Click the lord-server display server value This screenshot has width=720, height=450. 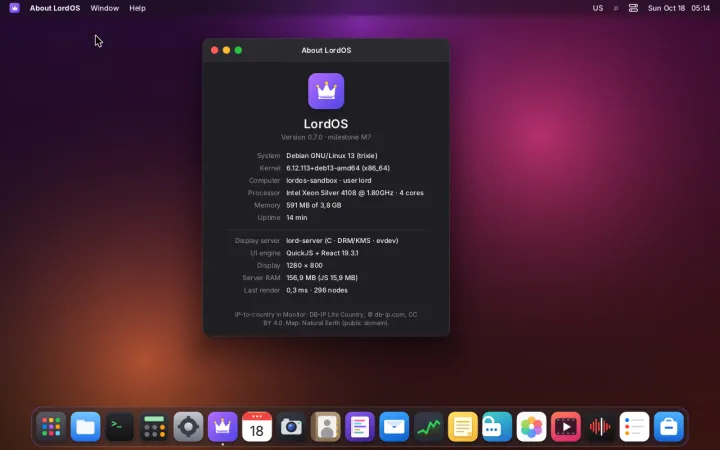342,241
